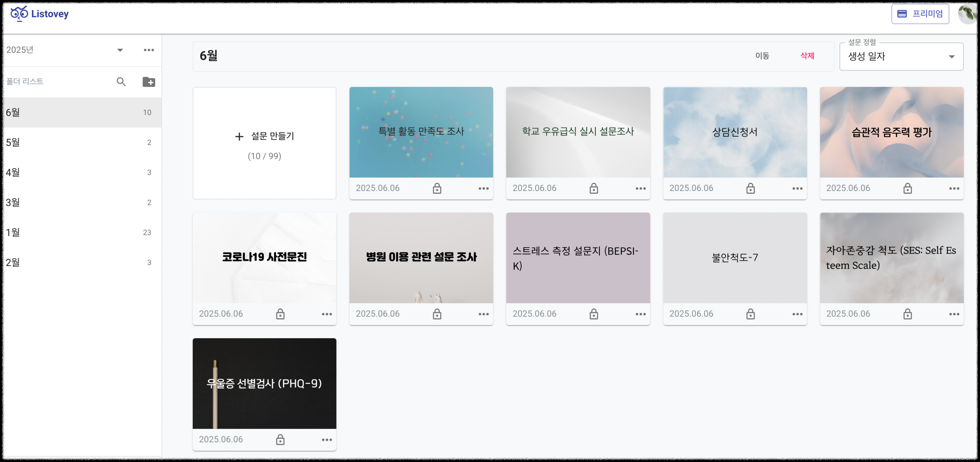Screen dimensions: 980x462
Task: Toggle lock on 코로나19 사전문진
Action: point(280,314)
